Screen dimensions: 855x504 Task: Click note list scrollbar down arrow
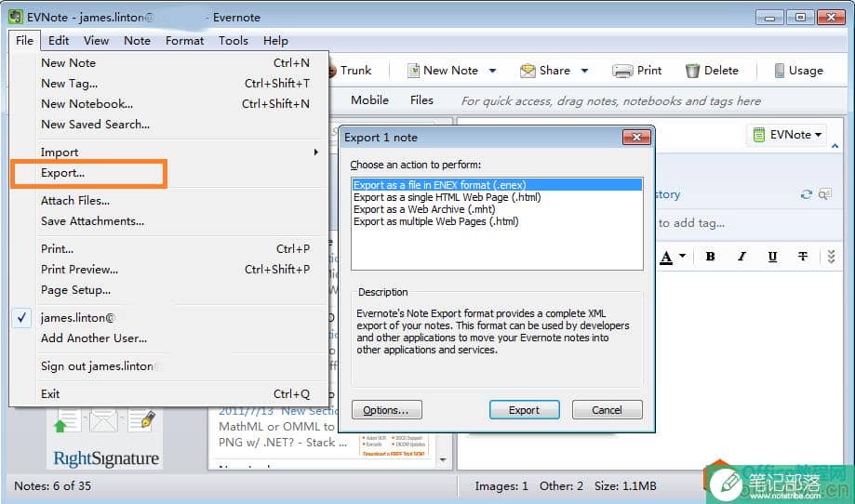[443, 460]
